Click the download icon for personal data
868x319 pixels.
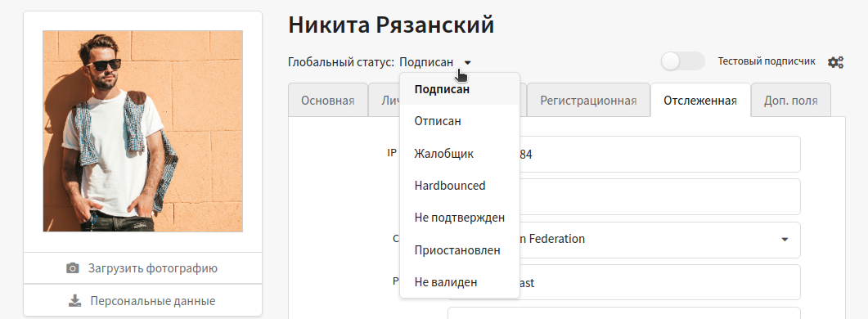click(74, 301)
